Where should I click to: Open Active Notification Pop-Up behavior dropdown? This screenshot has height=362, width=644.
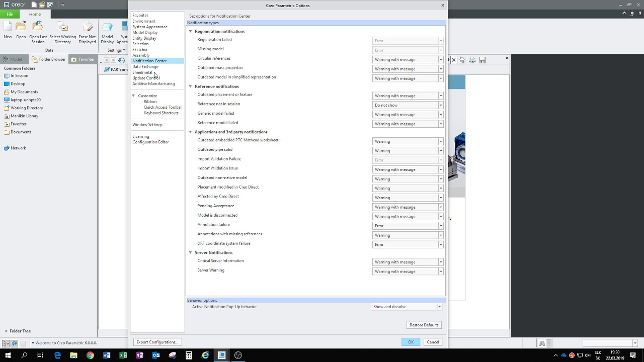[407, 307]
